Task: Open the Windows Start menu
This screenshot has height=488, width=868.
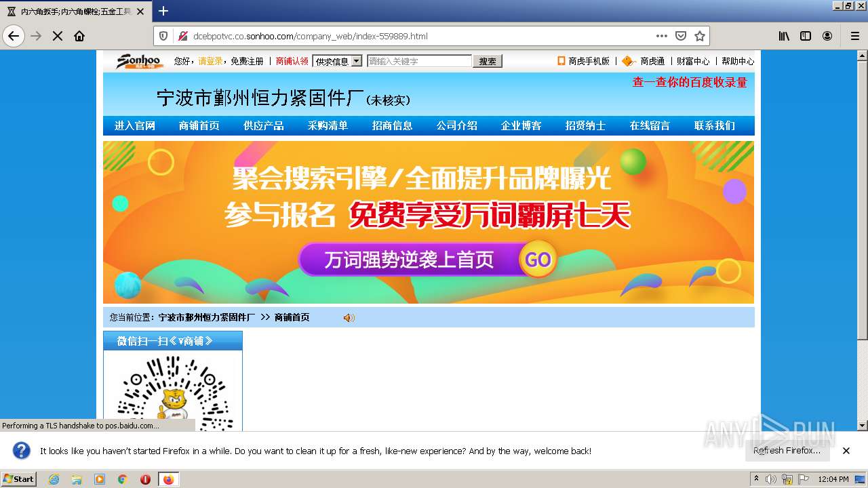Action: [x=18, y=479]
